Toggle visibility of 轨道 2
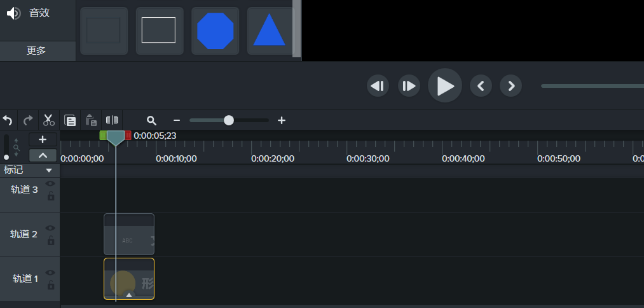The width and height of the screenshot is (644, 308). pos(50,228)
